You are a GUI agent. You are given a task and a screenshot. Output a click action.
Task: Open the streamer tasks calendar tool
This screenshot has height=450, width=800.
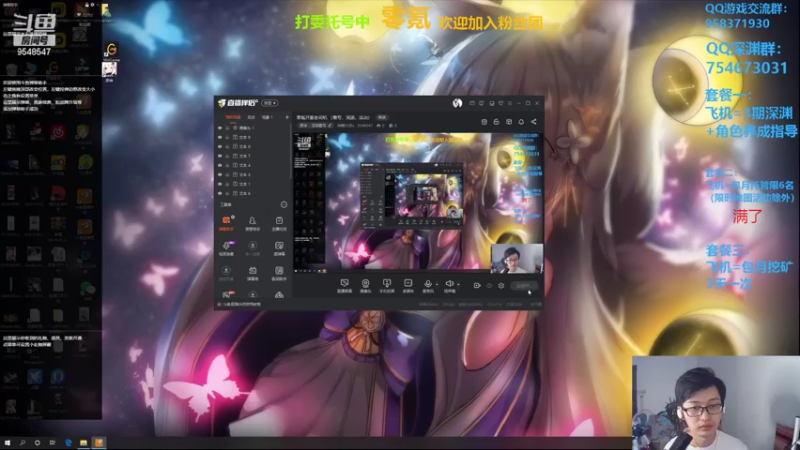pyautogui.click(x=279, y=223)
